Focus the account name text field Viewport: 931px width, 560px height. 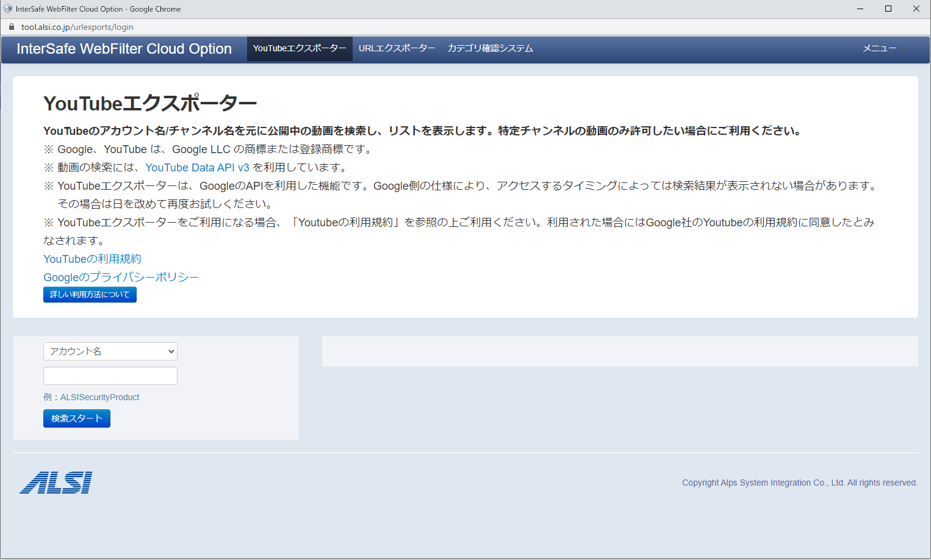110,376
